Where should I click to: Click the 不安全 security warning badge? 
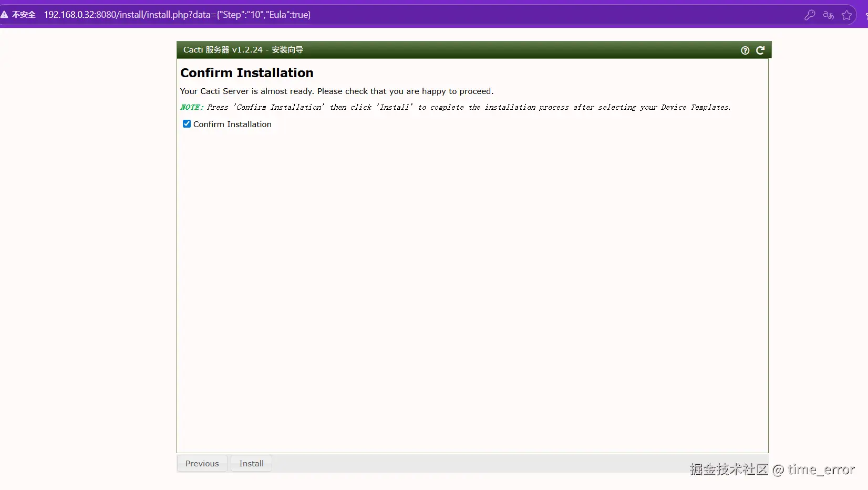(x=18, y=14)
